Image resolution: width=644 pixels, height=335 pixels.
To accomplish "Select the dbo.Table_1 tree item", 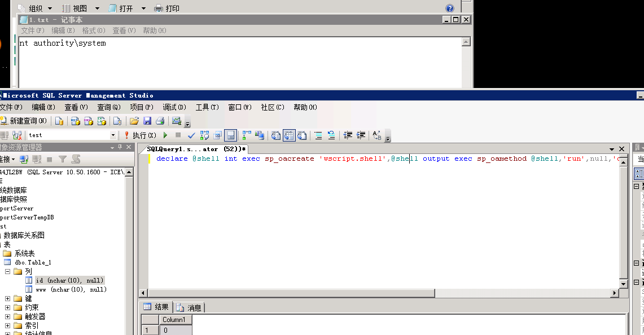I will 33,262.
